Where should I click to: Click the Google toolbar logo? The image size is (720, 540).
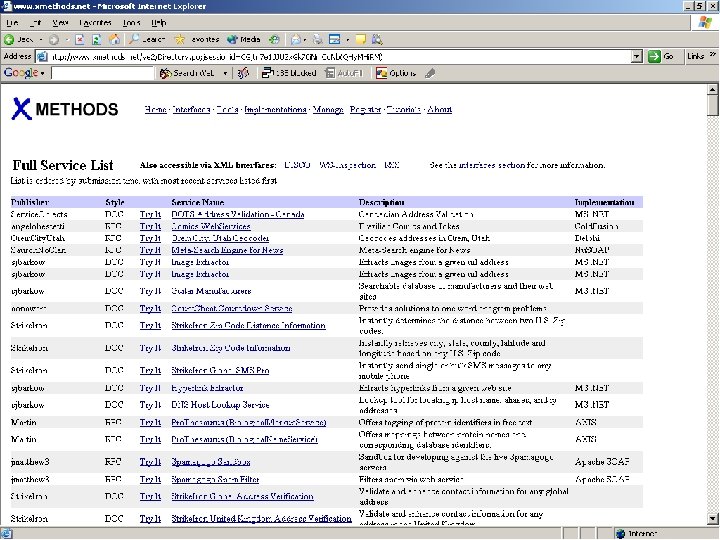[21, 73]
